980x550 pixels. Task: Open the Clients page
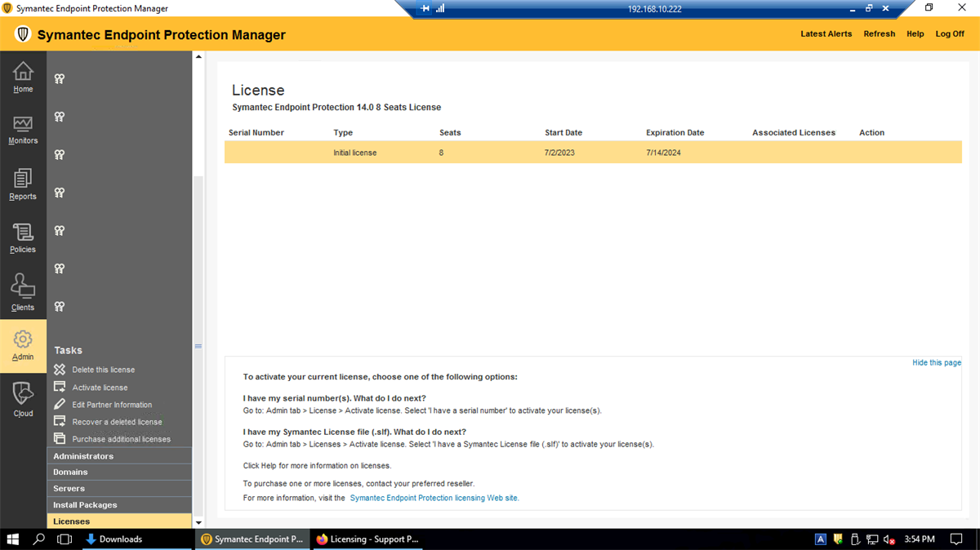coord(23,292)
